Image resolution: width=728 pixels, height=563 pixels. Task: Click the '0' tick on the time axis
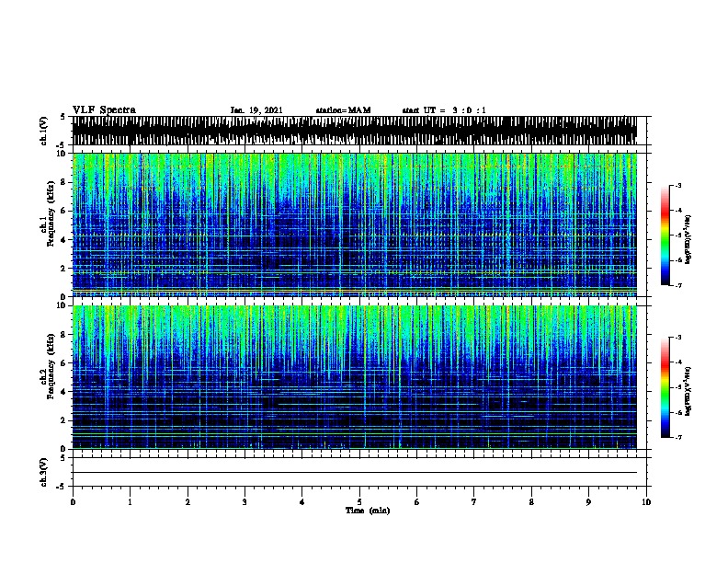(x=73, y=502)
